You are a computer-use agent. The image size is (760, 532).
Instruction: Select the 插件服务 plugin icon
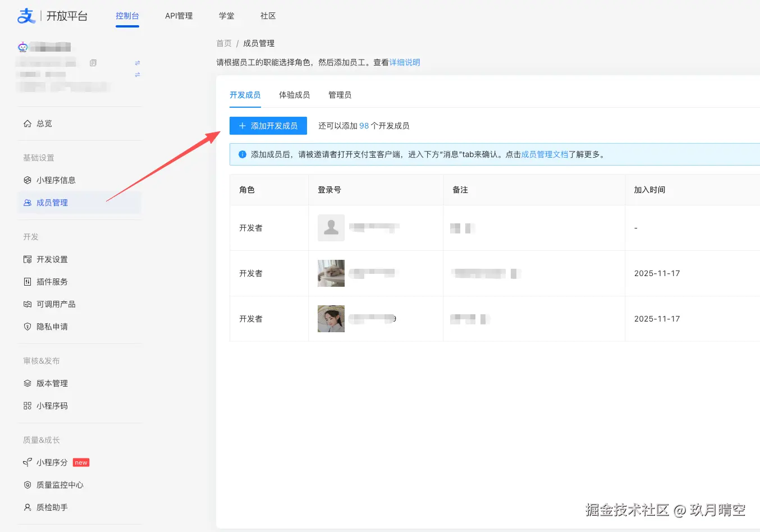pos(27,281)
